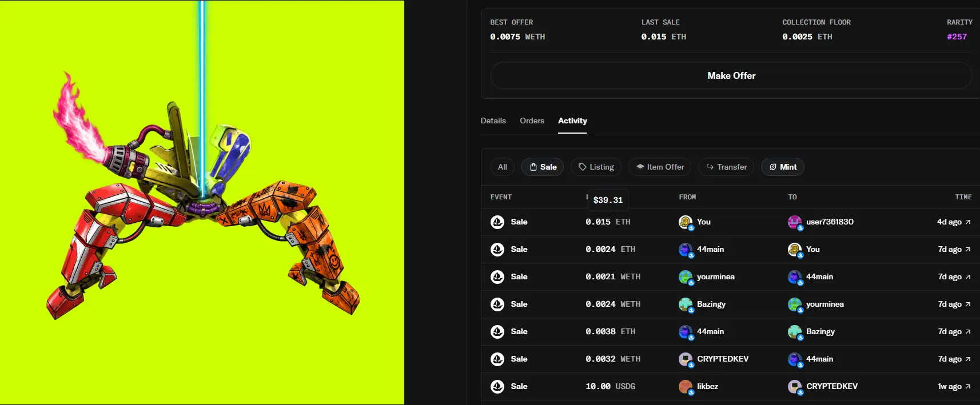Click the sale event icon in the 0.015 ETH row
980x405 pixels.
(497, 222)
